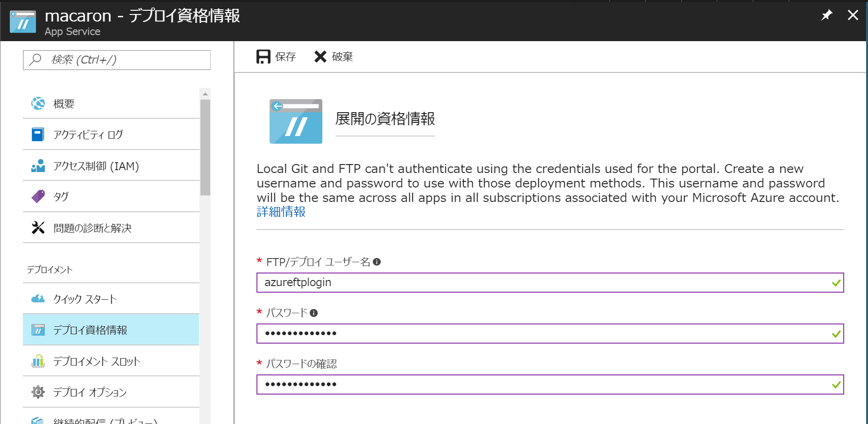The height and width of the screenshot is (424, 868).
Task: Click the App Service icon in header
Action: (x=23, y=22)
